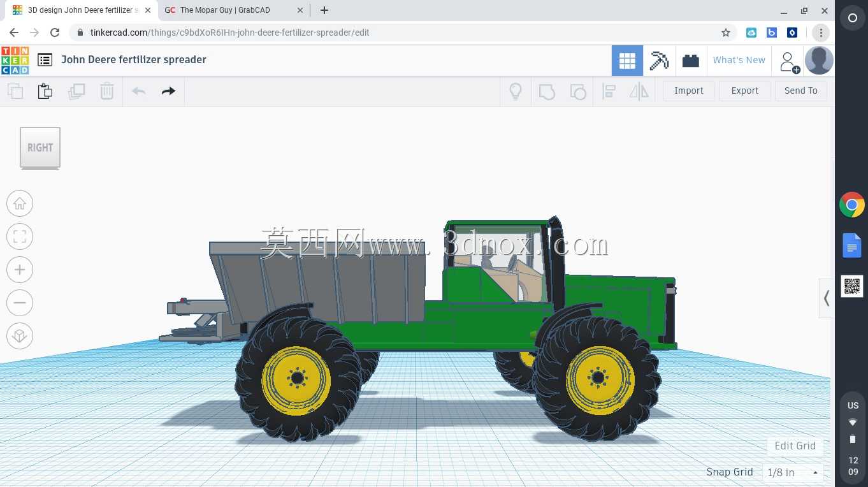This screenshot has height=487, width=868.
Task: Click the Duplicate and repeat icon
Action: click(76, 91)
